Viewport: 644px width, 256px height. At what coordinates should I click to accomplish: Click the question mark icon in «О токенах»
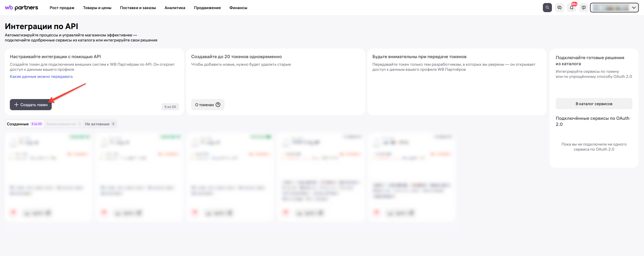(x=218, y=105)
